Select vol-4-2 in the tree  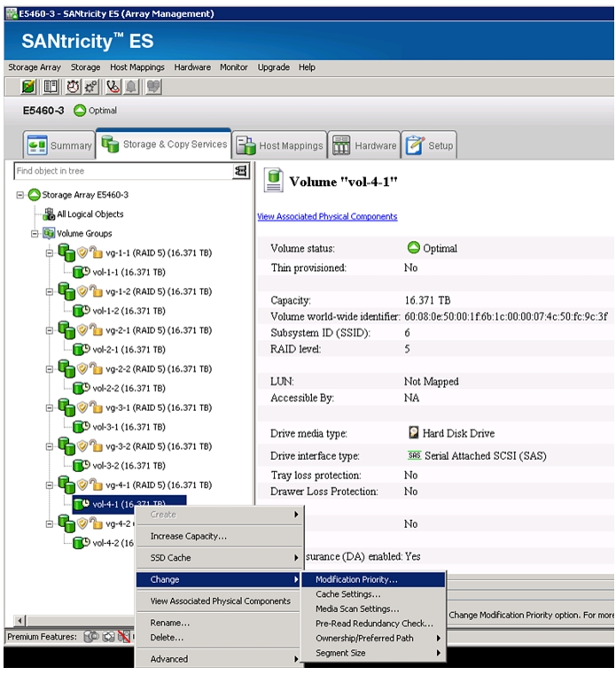click(x=113, y=543)
